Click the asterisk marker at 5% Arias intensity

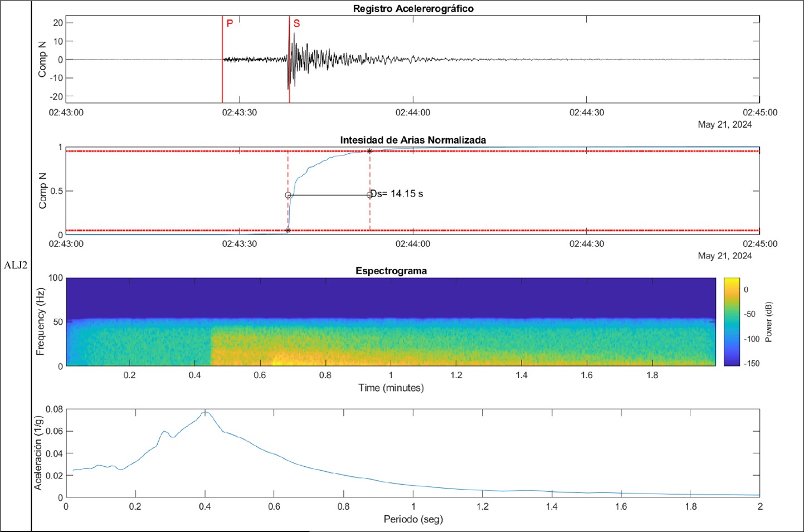coord(288,230)
